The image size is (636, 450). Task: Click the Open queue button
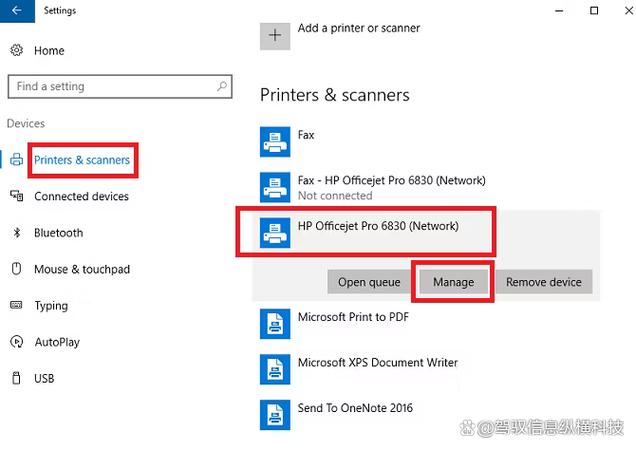click(x=369, y=282)
